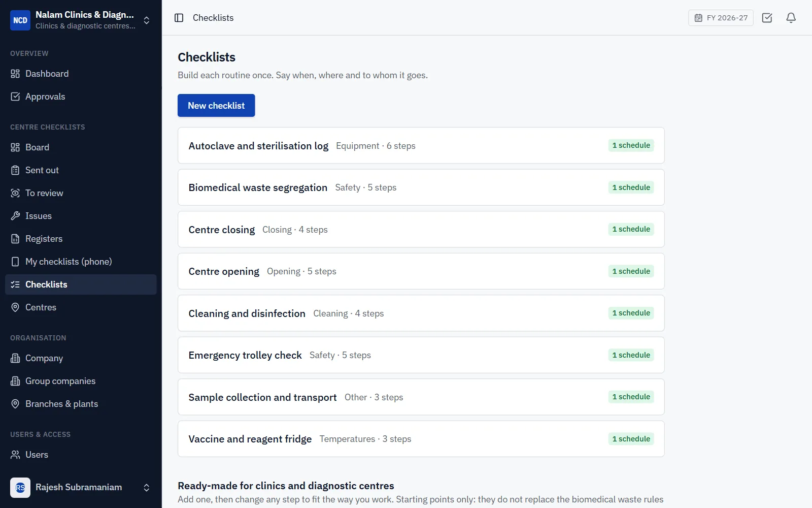Click 'Temperatures · 3 steps' label

click(x=365, y=439)
